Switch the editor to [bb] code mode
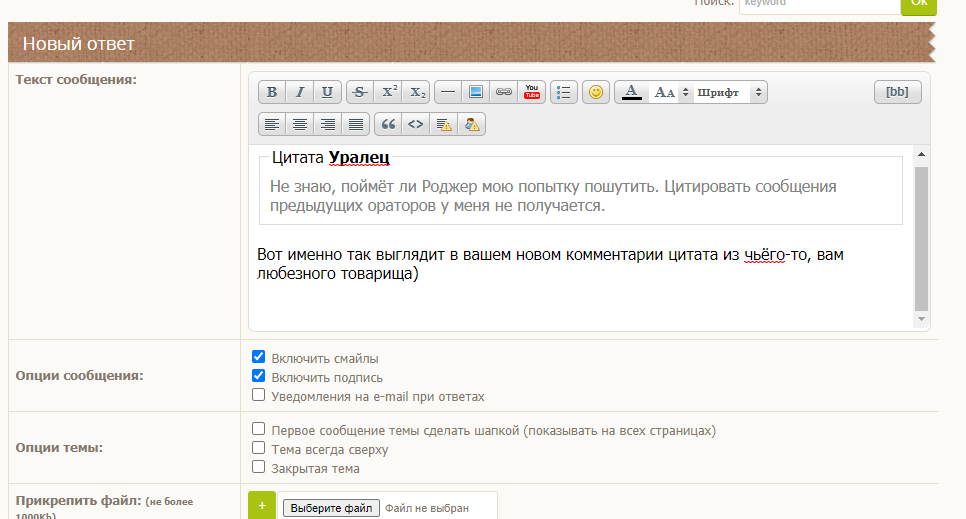 (x=897, y=92)
